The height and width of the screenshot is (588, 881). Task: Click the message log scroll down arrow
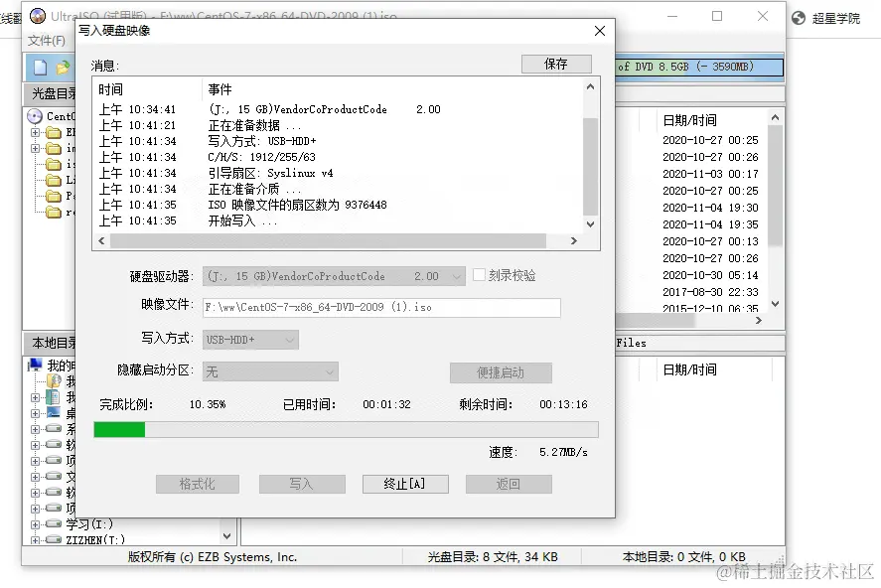point(590,223)
